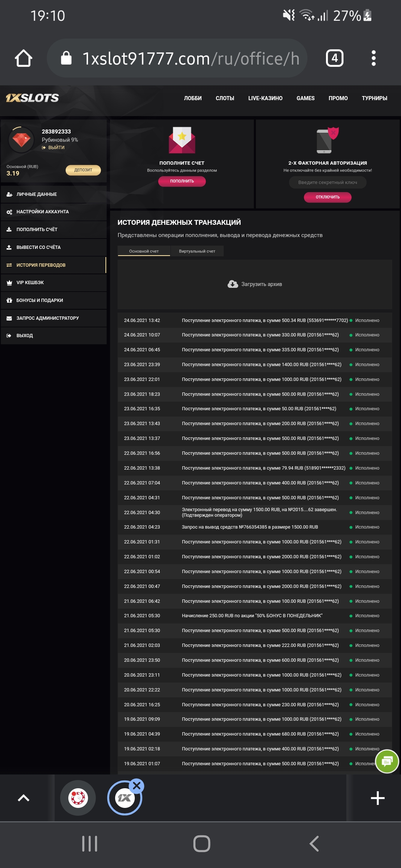Click the envelope star deposit icon

pos(182,140)
